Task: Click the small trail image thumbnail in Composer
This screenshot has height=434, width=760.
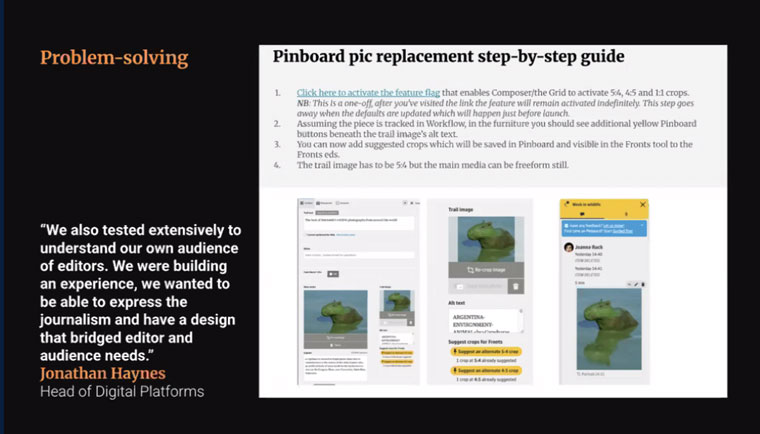Action: [396, 300]
